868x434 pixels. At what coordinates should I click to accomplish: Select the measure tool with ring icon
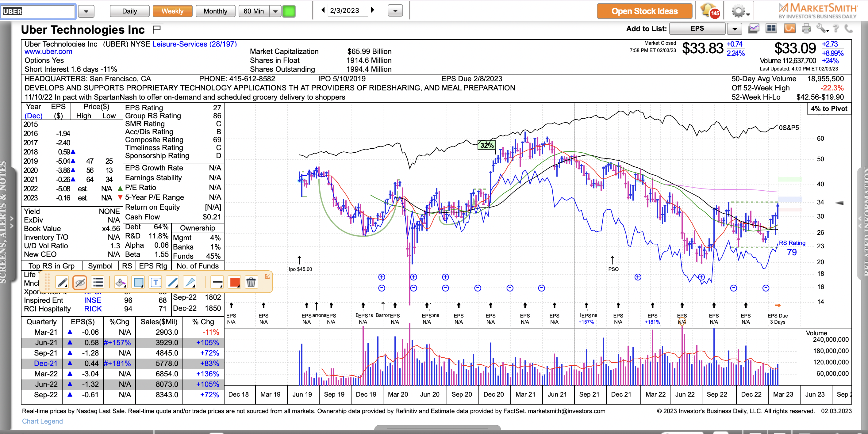(120, 282)
